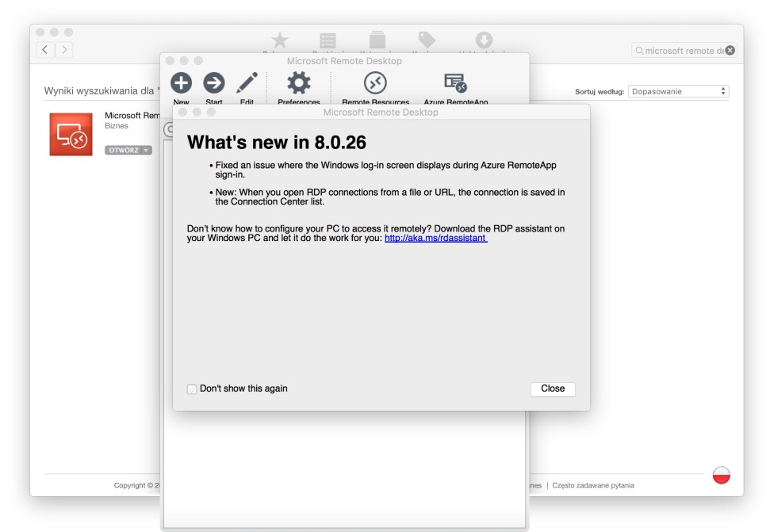Click App Store Updates download icon
The width and height of the screenshot is (774, 532).
[484, 40]
